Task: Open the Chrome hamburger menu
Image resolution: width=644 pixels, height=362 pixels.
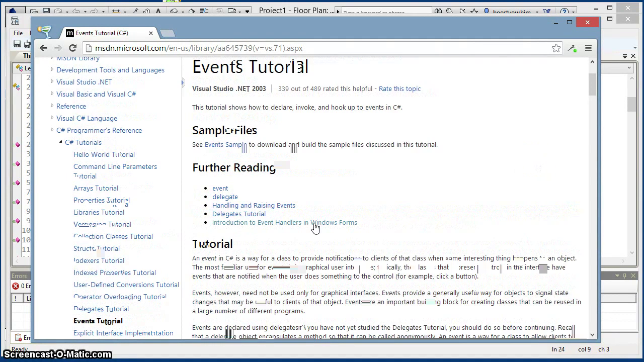Action: (588, 48)
